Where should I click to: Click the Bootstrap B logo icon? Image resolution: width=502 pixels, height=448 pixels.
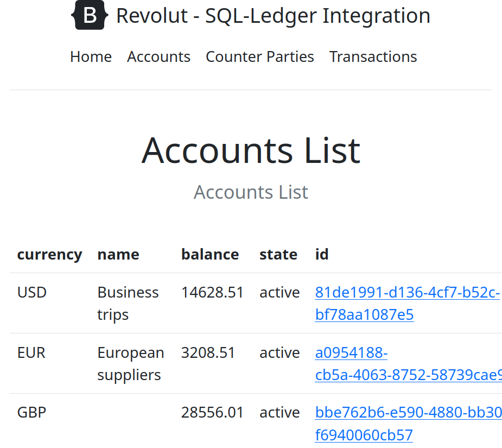tap(90, 15)
